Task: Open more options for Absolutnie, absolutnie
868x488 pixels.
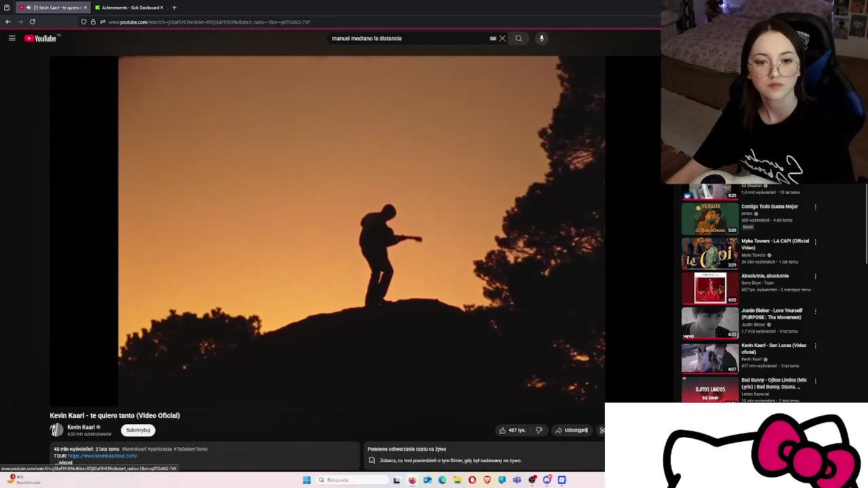Action: pyautogui.click(x=815, y=277)
